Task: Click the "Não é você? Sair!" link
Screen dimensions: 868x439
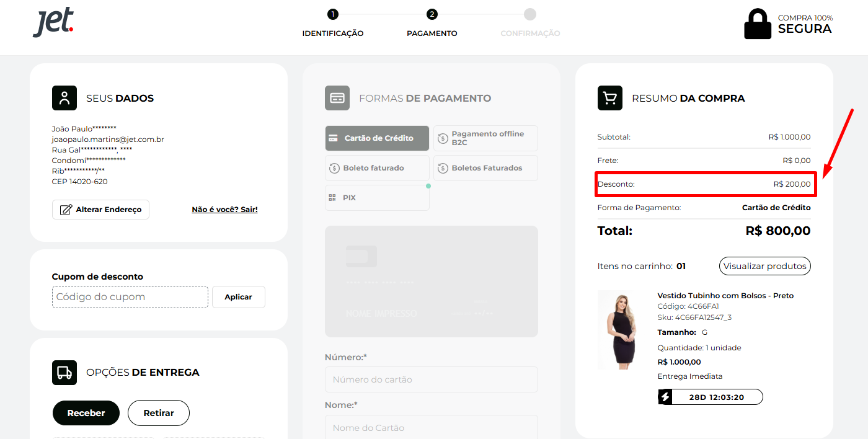Action: 224,210
